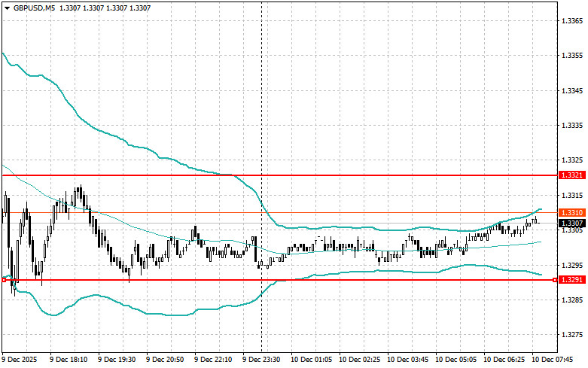Image resolution: width=588 pixels, height=368 pixels.
Task: Click the 1.3321 red price label
Action: click(572, 175)
